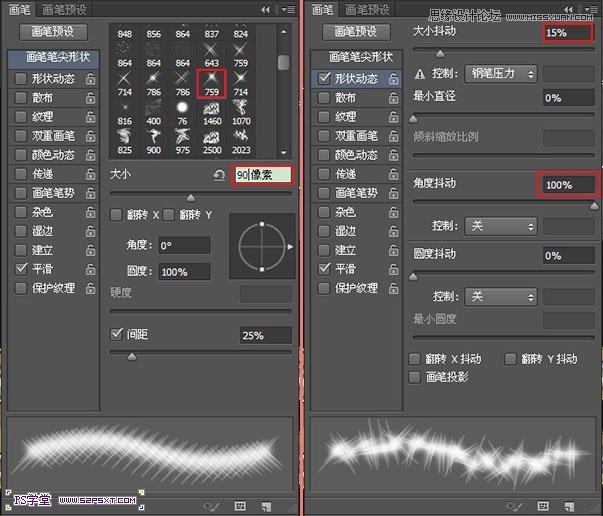Enable 画笔投影 checkbox

414,377
